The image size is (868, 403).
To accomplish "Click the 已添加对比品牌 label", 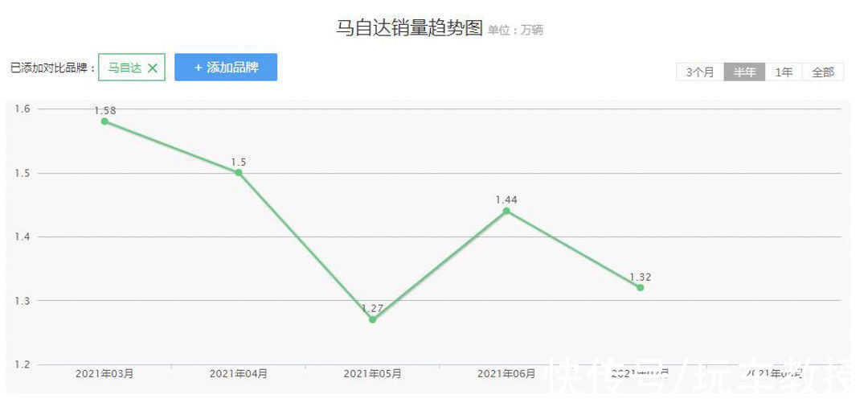I will click(x=53, y=68).
